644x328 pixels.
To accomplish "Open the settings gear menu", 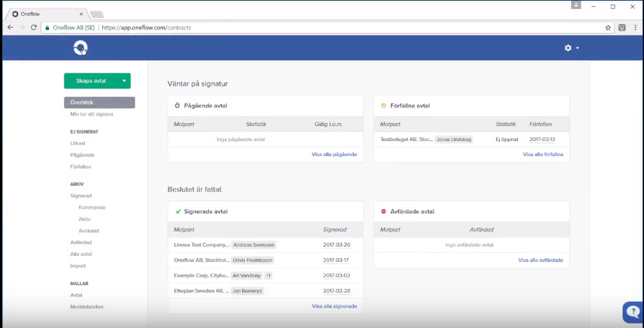I will coord(568,48).
